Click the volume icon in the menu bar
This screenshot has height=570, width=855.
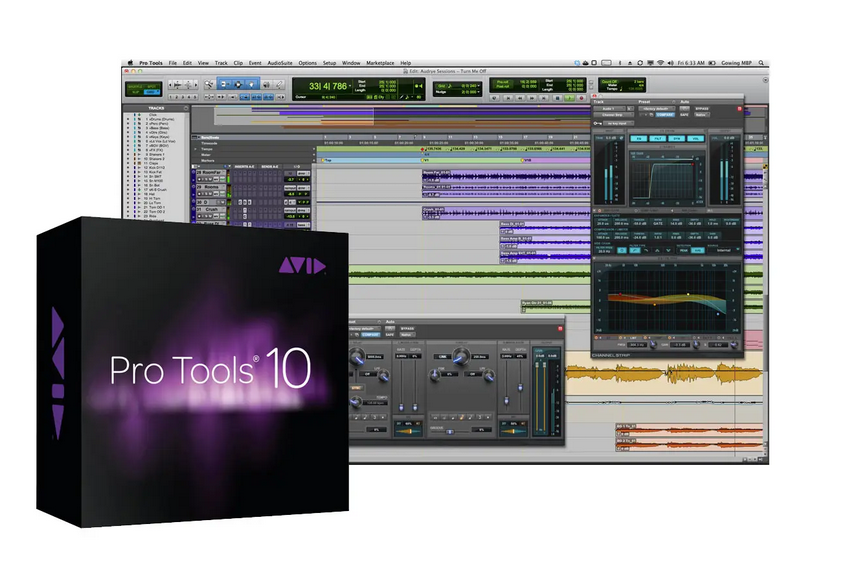(x=670, y=63)
